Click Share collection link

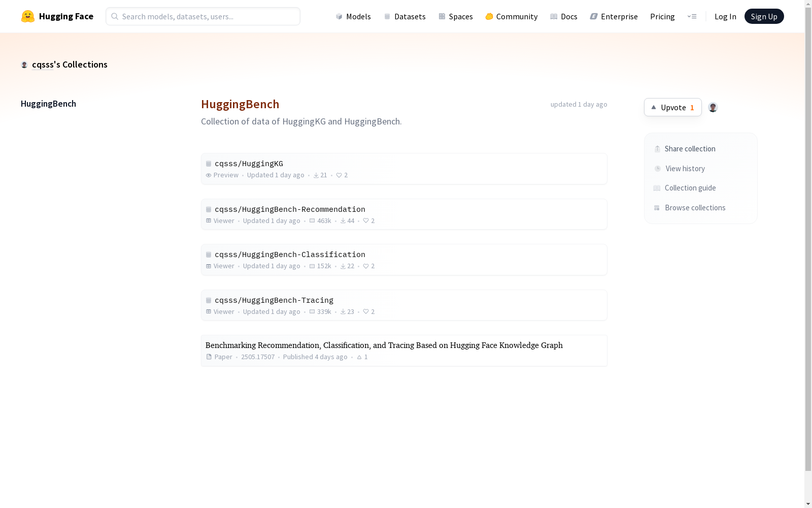685,149
